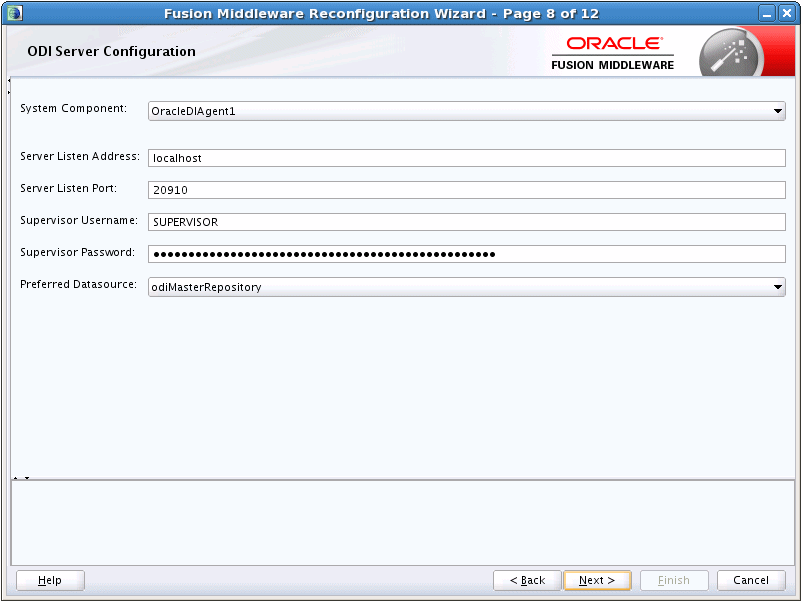Click the empty message pane at bottom
This screenshot has height=602, width=803.
[403, 522]
